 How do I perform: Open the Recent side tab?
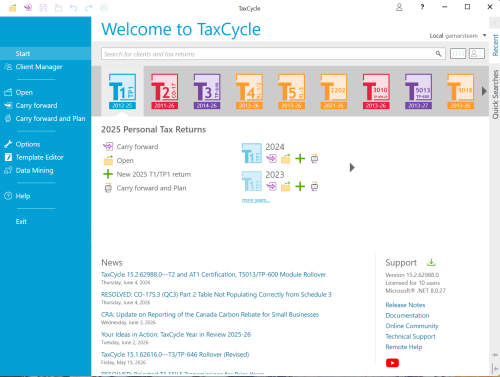coord(495,45)
